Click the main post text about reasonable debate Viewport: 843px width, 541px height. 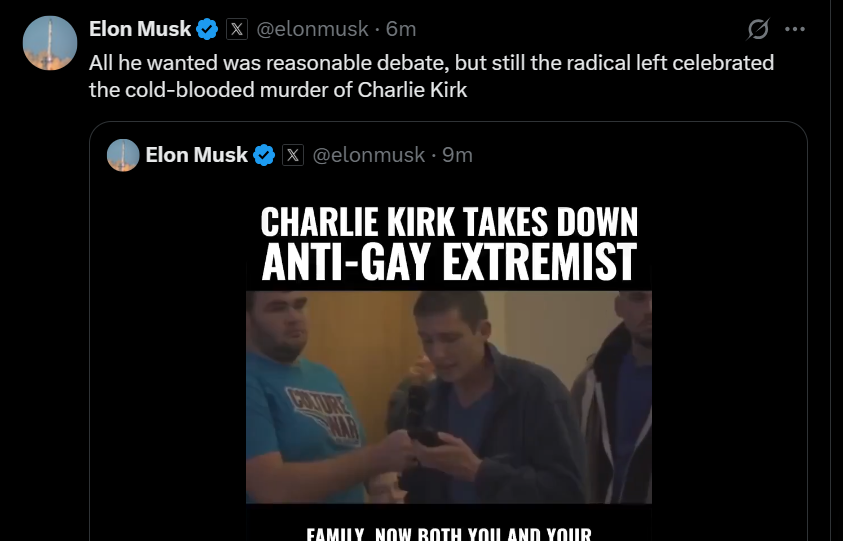[x=431, y=76]
